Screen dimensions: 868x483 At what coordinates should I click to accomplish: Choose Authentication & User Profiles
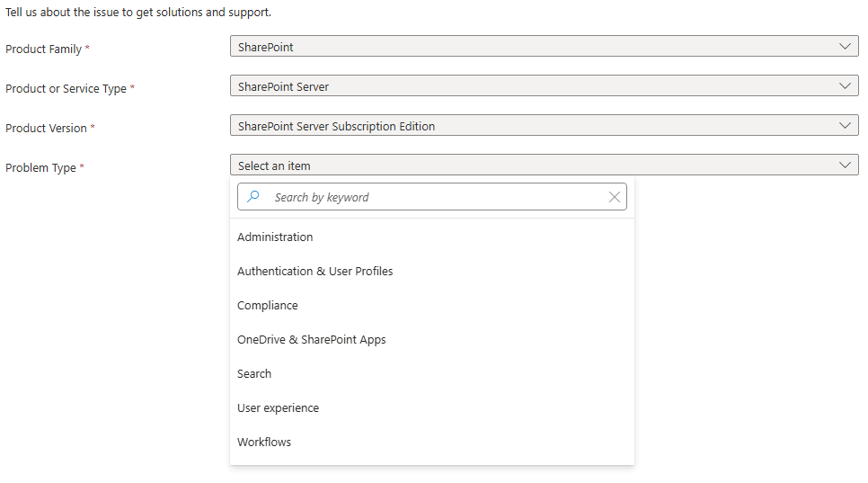point(432,272)
